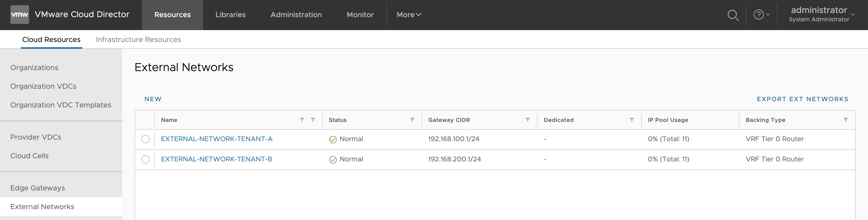Click the VMware logo icon
The image size is (868, 220).
pyautogui.click(x=19, y=15)
